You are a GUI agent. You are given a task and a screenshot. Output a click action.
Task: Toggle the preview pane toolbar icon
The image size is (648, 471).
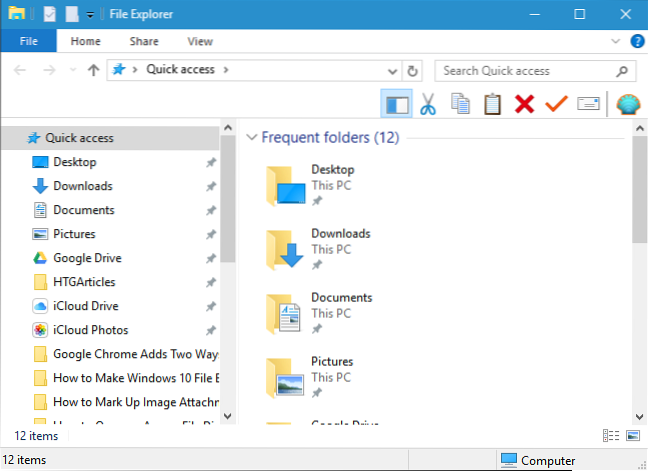click(396, 104)
